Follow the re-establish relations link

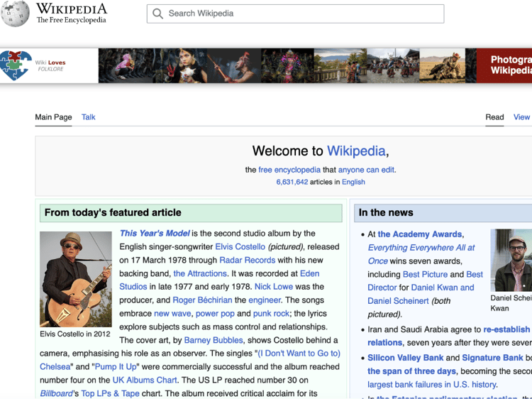tap(449, 337)
